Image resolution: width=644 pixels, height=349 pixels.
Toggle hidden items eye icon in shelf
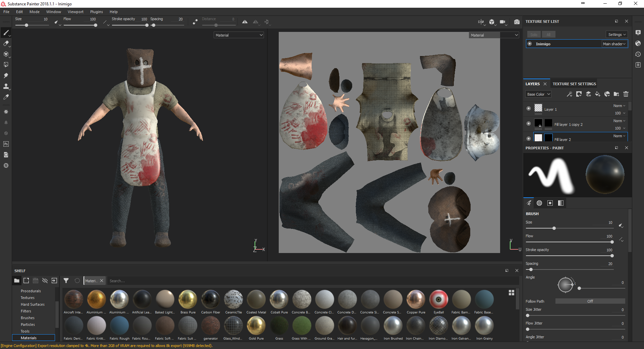[x=45, y=281]
